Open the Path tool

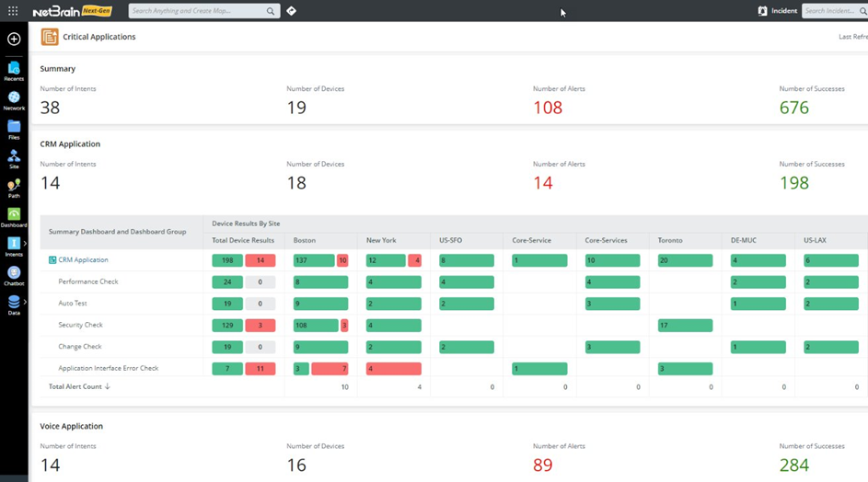pyautogui.click(x=14, y=189)
